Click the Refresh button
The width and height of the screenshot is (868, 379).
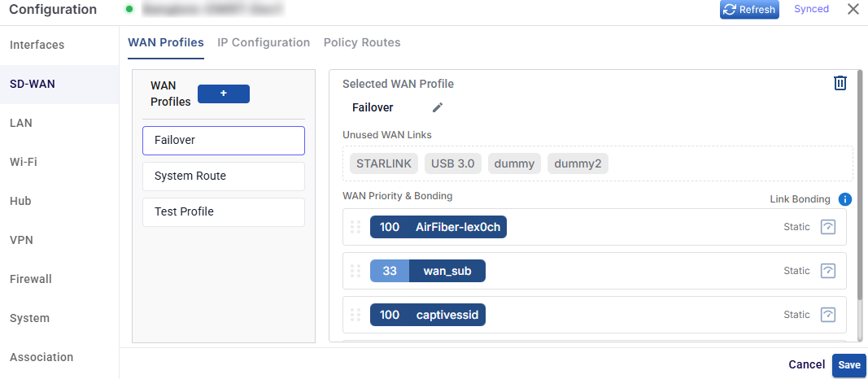click(749, 10)
